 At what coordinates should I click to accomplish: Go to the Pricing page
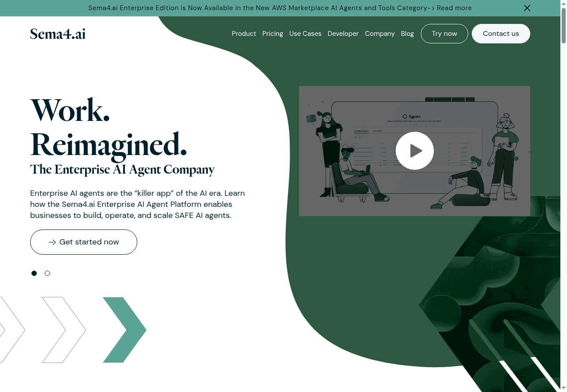click(x=272, y=34)
